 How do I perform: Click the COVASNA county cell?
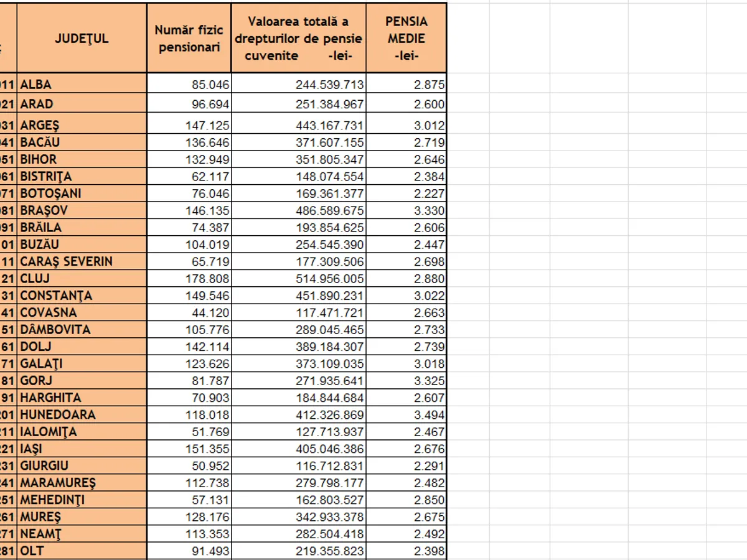point(82,312)
